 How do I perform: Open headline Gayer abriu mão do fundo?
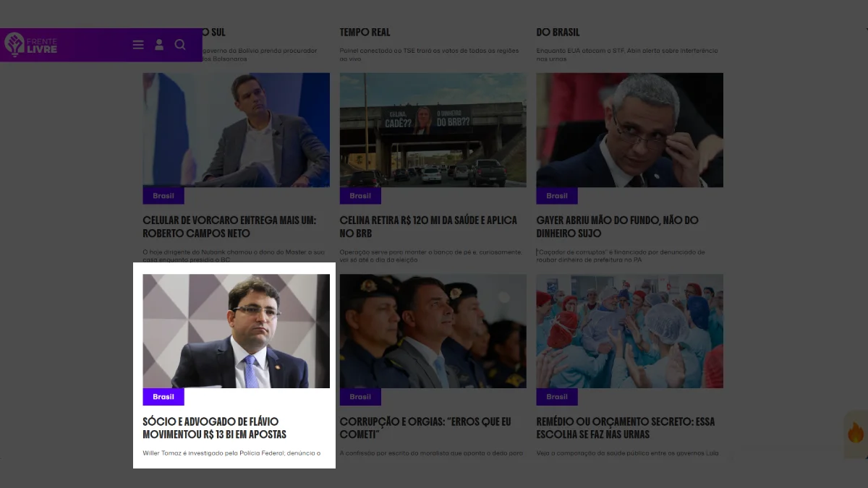click(617, 227)
